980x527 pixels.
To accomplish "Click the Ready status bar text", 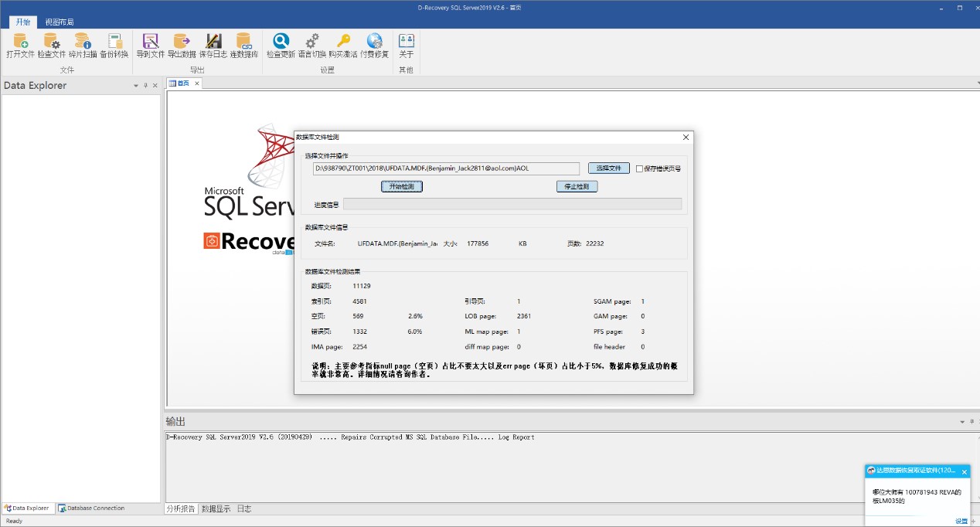I will (x=15, y=521).
